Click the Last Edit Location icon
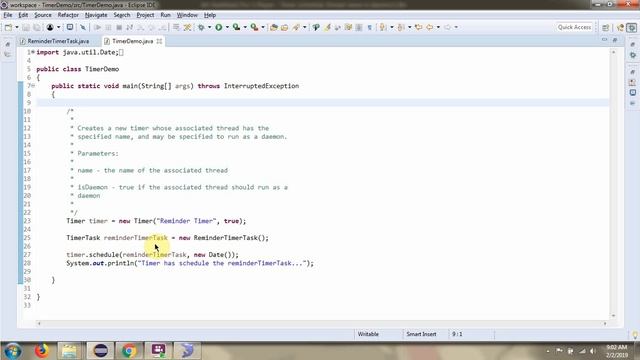This screenshot has width=640, height=360. tap(418, 27)
